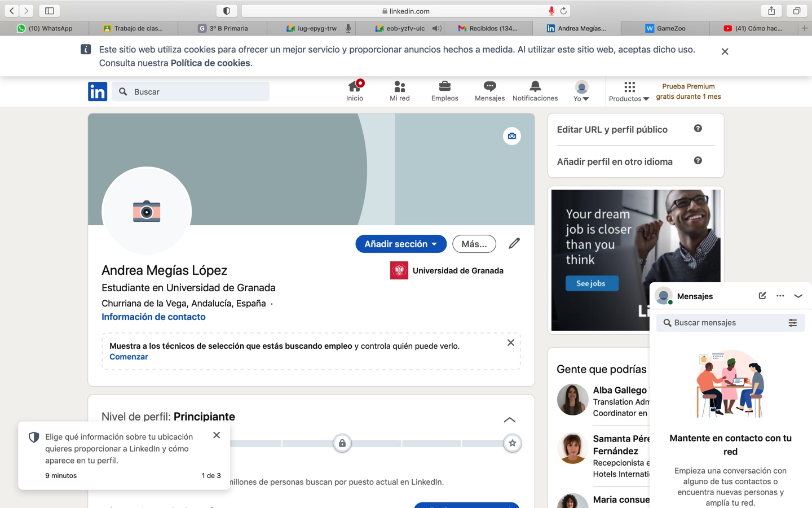Screen dimensions: 812x508
Task: Open the Notificaciones bell icon
Action: [x=535, y=86]
